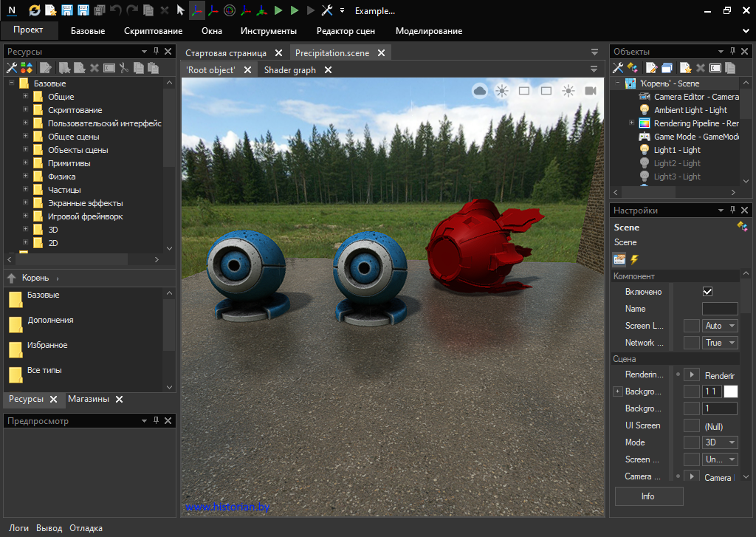This screenshot has height=537, width=756.
Task: Switch to the Shader graph tab
Action: [x=289, y=70]
